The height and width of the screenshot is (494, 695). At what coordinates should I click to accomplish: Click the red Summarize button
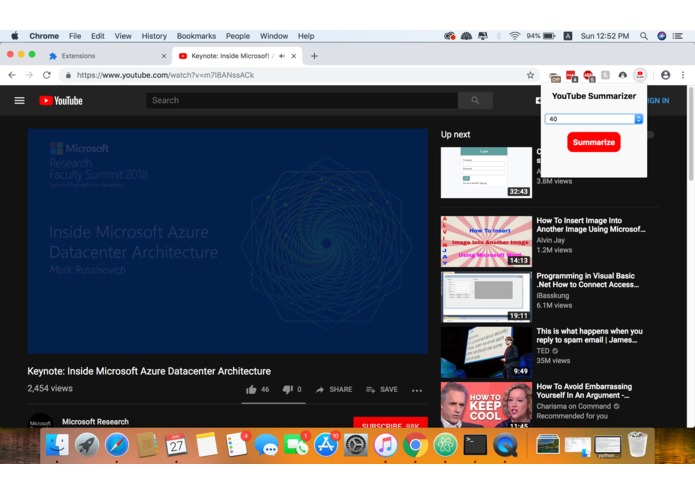593,142
